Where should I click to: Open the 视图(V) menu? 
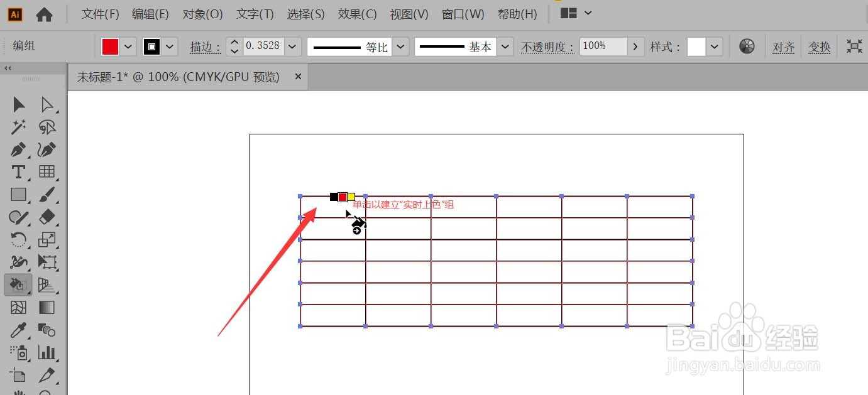409,14
